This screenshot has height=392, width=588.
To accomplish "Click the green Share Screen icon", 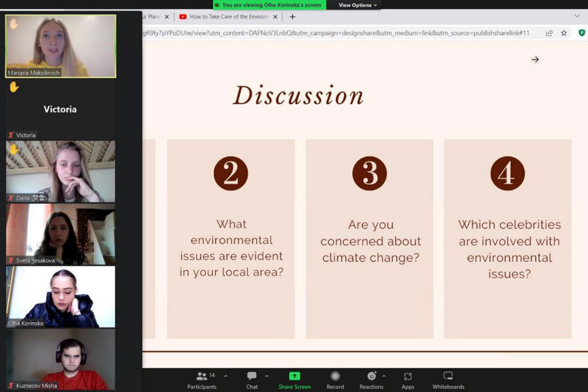I will pyautogui.click(x=295, y=376).
